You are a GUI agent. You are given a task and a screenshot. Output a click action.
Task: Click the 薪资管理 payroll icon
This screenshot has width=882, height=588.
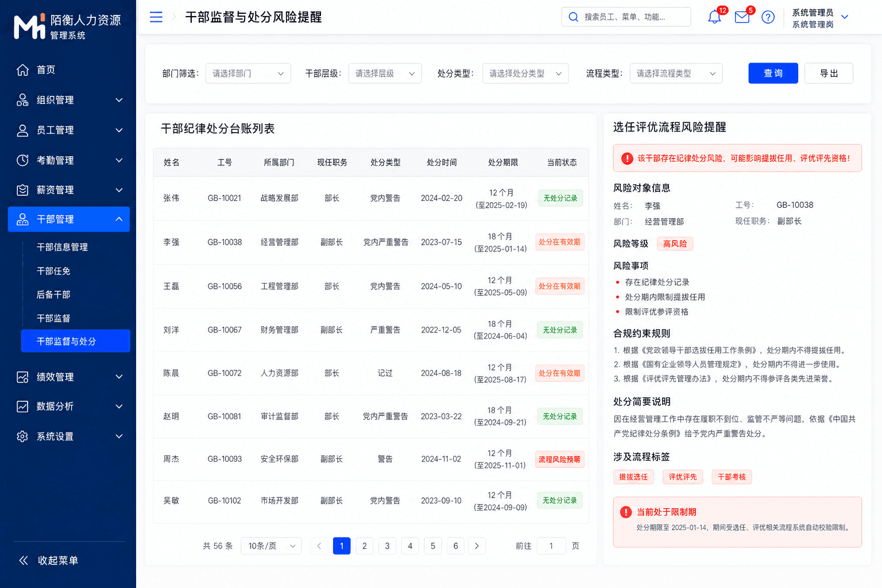[x=22, y=190]
